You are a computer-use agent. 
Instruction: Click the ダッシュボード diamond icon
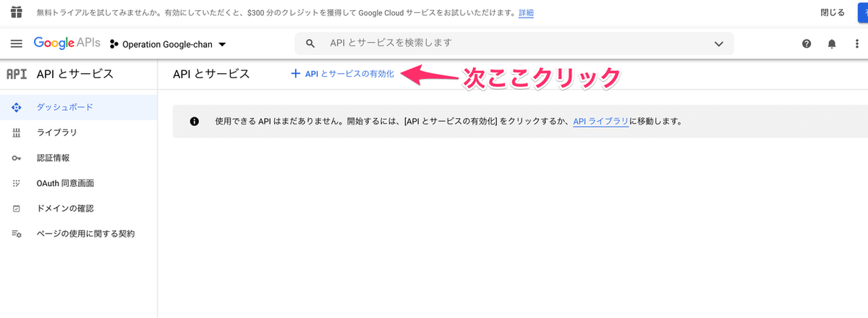(16, 107)
